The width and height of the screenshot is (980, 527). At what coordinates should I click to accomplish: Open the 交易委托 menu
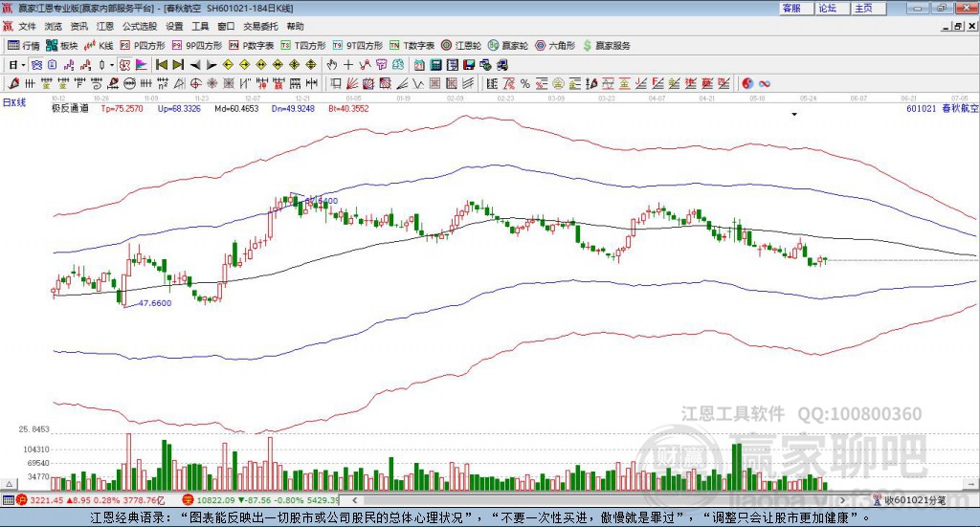(x=260, y=26)
